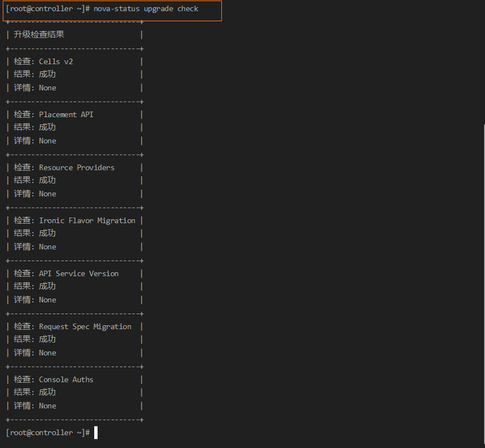Viewport: 485px width, 448px height.
Task: Click the terminal cursor block after the last prompt
Action: (96, 432)
